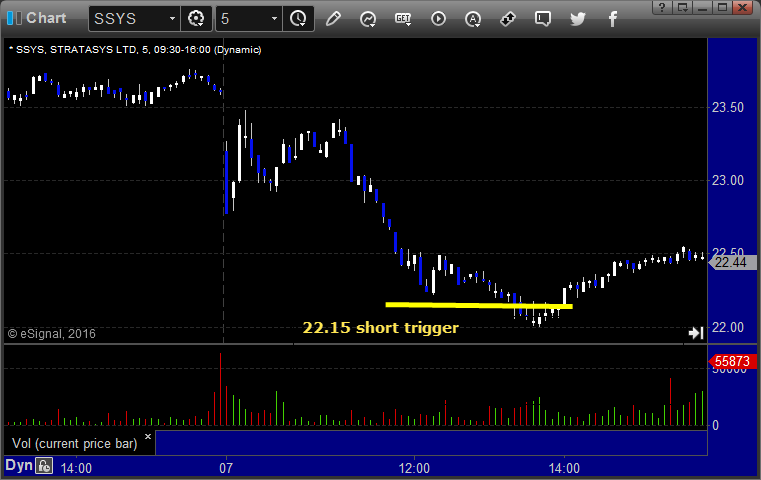761x480 pixels.
Task: Click the 0 volume axis label
Action: click(x=715, y=426)
